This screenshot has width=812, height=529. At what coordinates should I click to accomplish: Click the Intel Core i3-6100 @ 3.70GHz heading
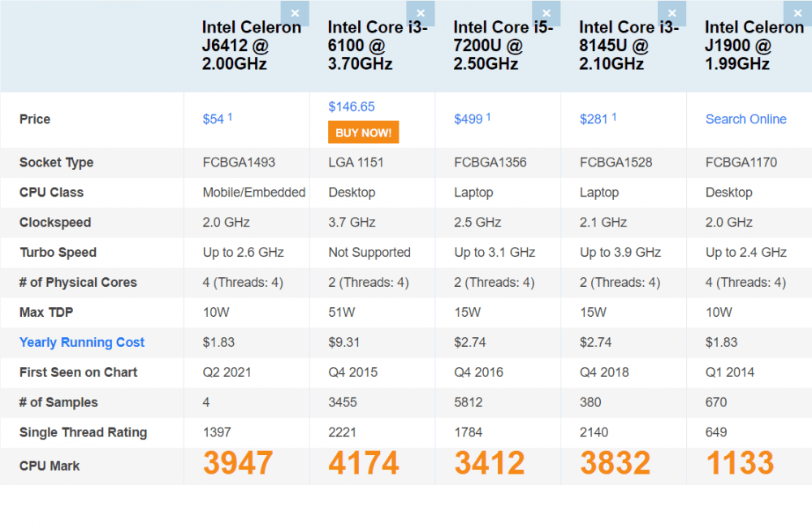[x=378, y=46]
